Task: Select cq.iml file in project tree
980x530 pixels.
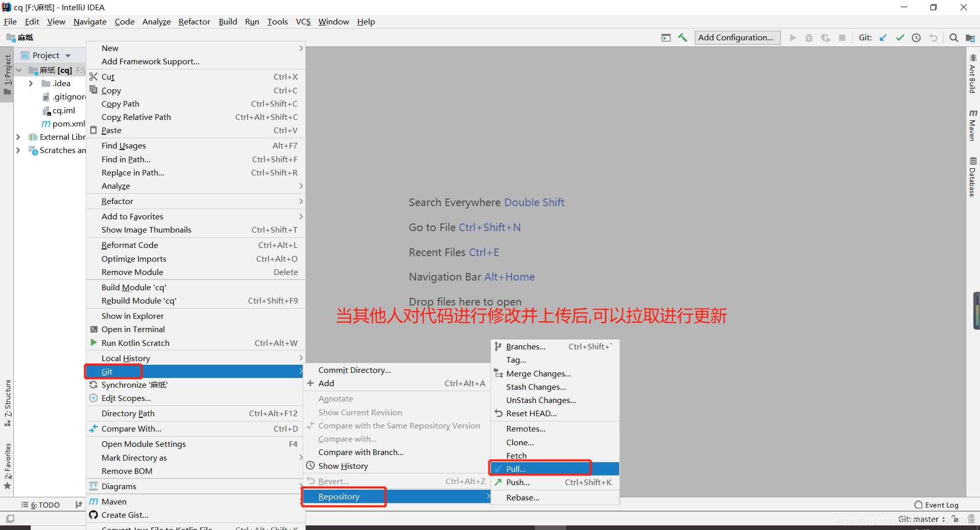Action: point(63,111)
